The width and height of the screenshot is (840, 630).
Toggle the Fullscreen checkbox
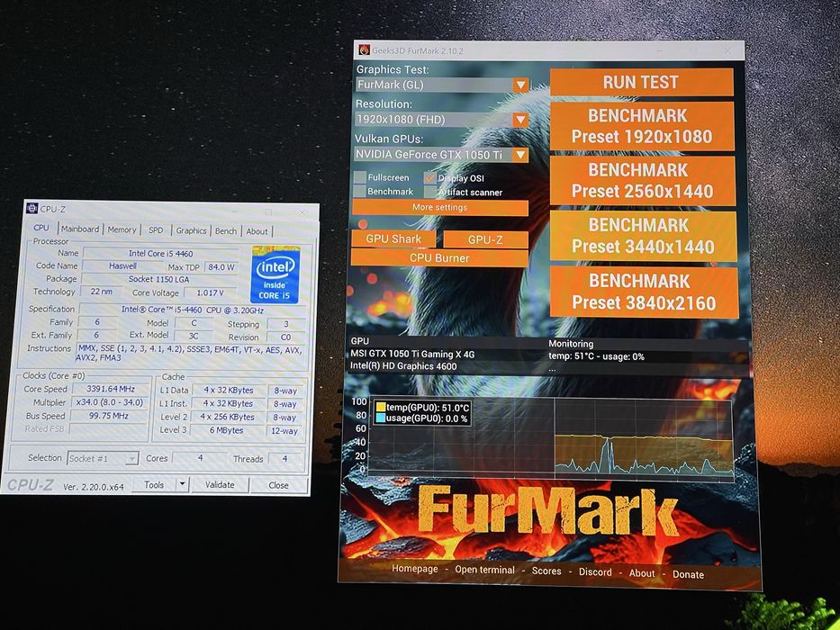click(x=360, y=177)
